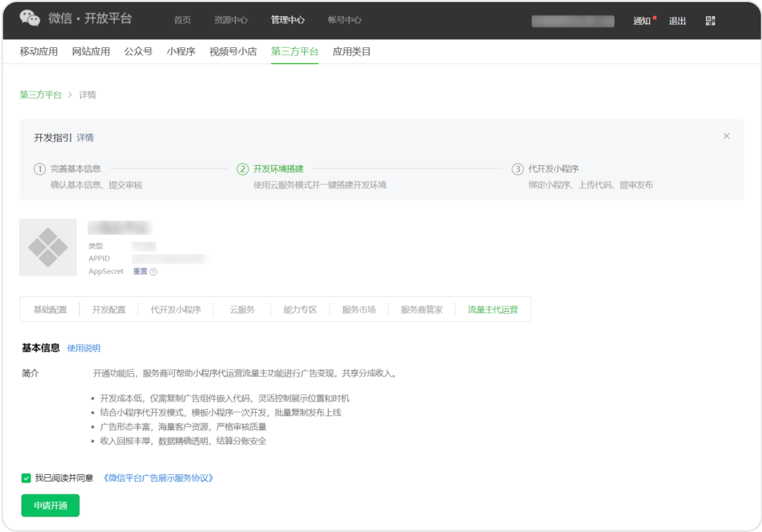This screenshot has width=762, height=532.
Task: Open the 云服务 tab
Action: 242,310
